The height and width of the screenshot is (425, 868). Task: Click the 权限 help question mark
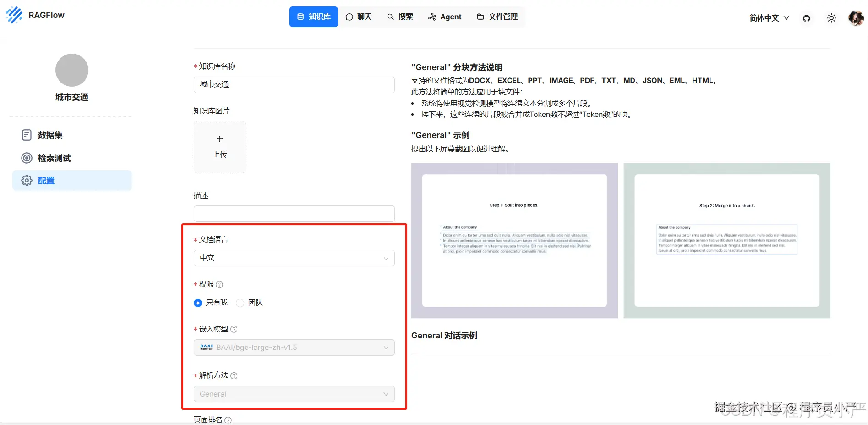(219, 284)
